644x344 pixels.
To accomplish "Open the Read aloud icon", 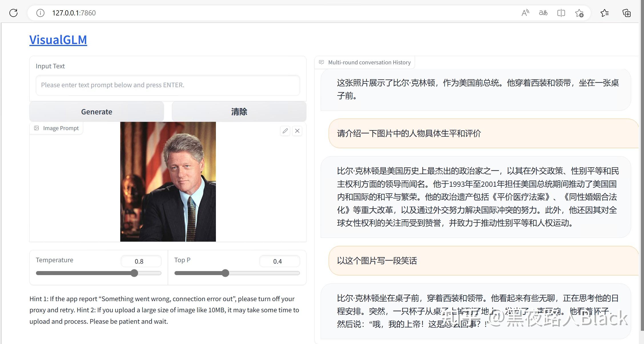I will pyautogui.click(x=525, y=13).
